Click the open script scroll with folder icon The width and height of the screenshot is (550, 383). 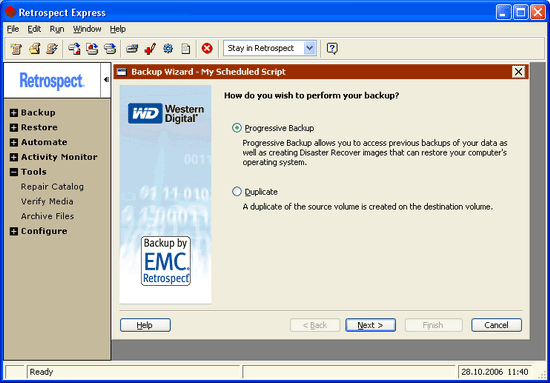tap(34, 48)
